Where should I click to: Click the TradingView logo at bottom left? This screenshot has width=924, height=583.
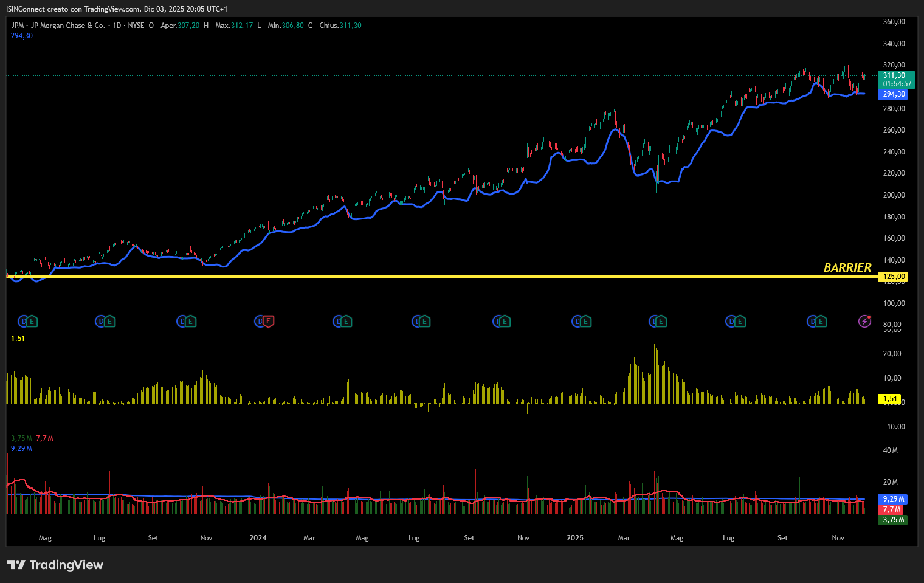click(x=55, y=565)
